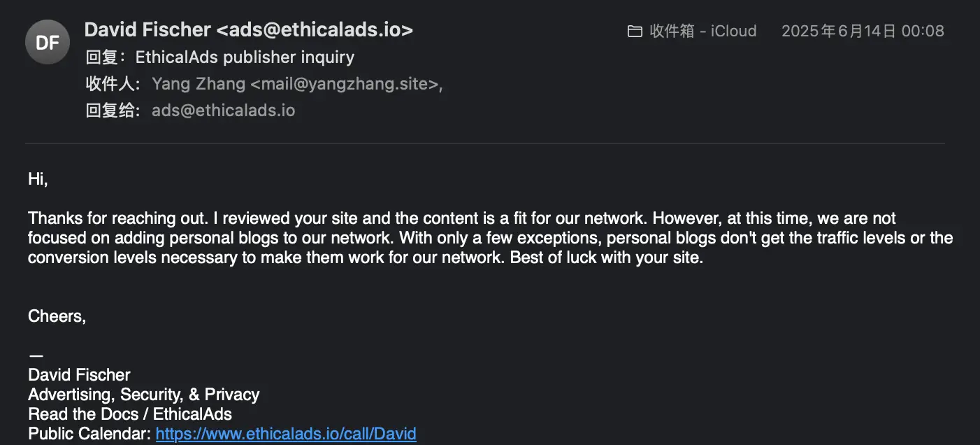Click the 回复给 reply-to label
This screenshot has width=980, height=445.
pyautogui.click(x=112, y=111)
